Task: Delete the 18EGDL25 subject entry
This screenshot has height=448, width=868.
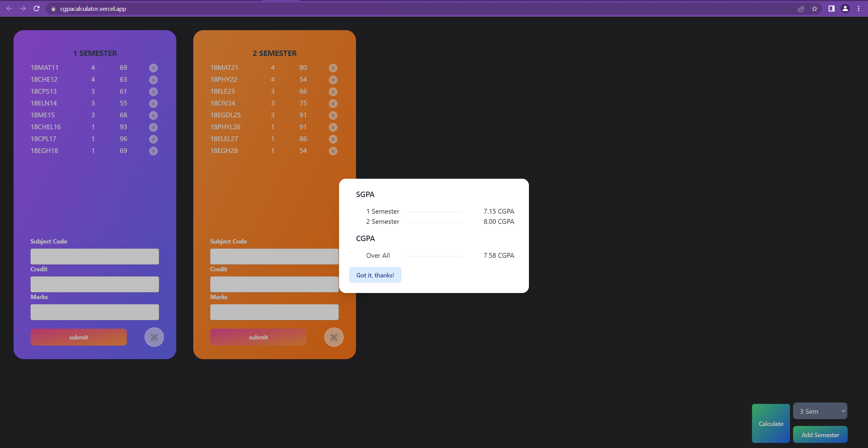Action: point(333,115)
